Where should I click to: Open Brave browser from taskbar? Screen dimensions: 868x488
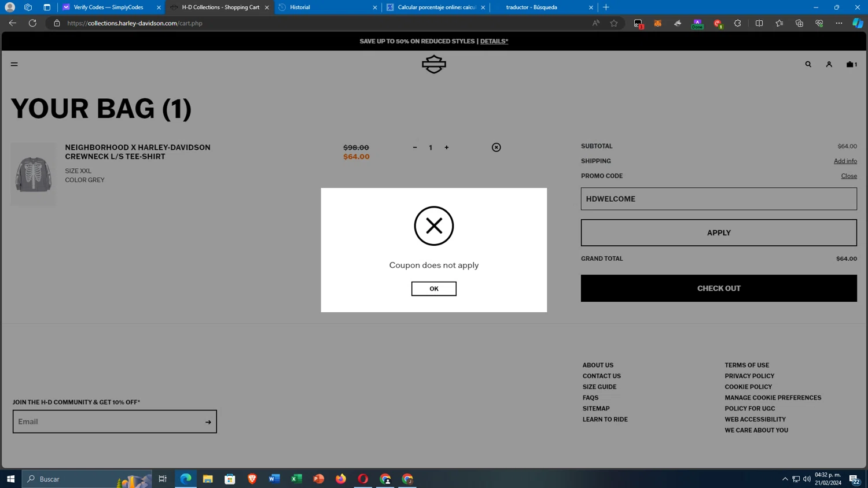coord(252,479)
